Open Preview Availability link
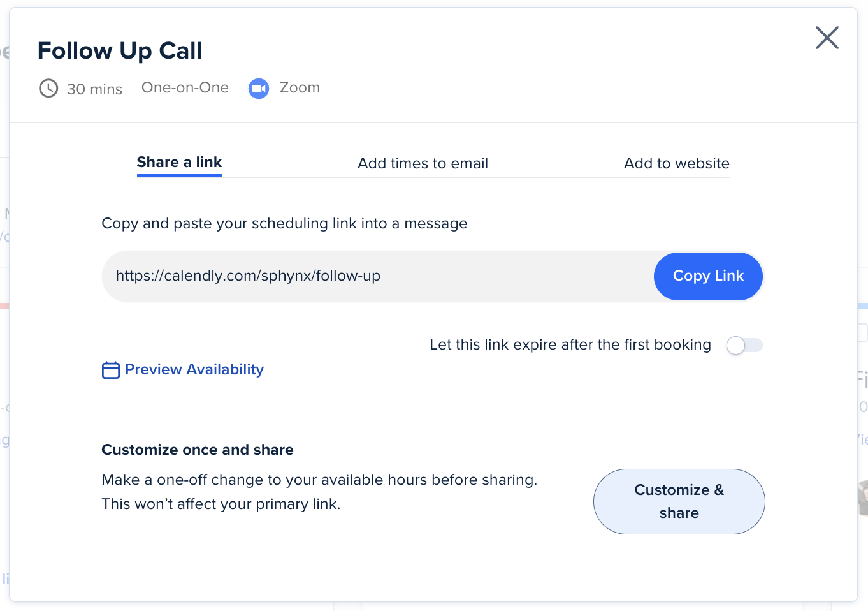Screen dimensions: 868x611 coord(194,369)
